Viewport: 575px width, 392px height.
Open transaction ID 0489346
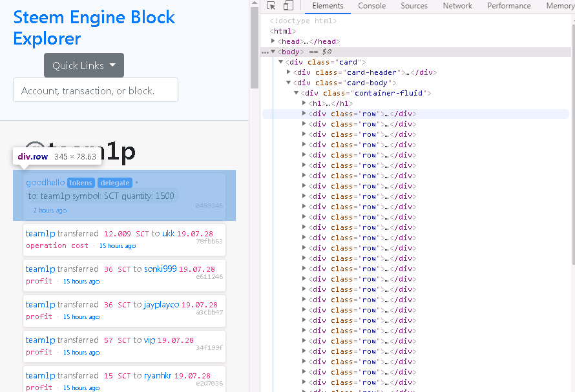click(209, 206)
